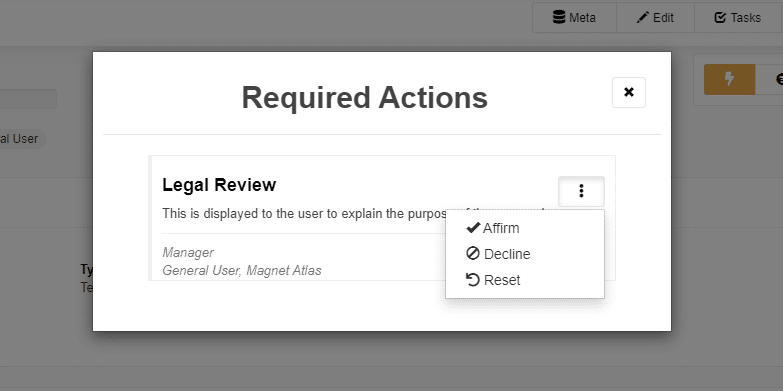Click the cut-off icon button beside the lightning bolt

pyautogui.click(x=769, y=79)
